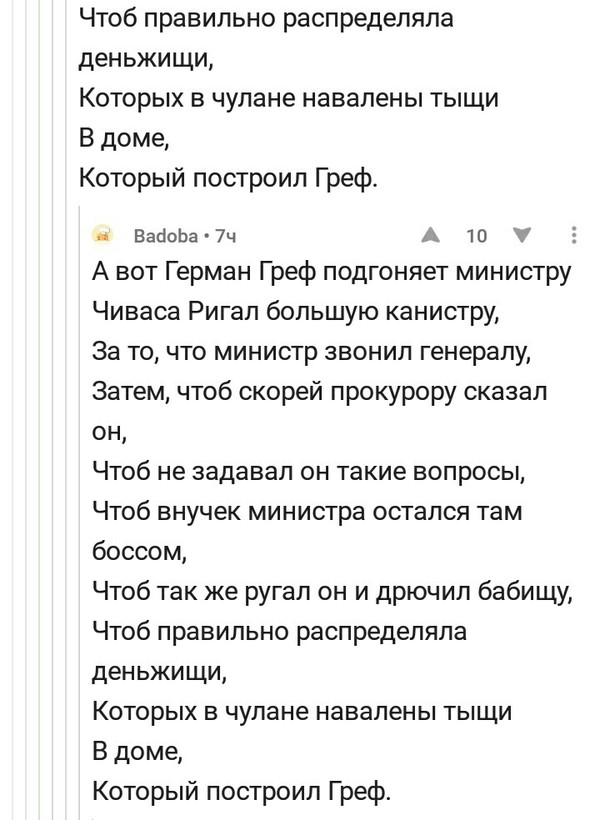
Task: Click the line "Чиваса Ригал большую канистру"
Action: click(x=300, y=310)
